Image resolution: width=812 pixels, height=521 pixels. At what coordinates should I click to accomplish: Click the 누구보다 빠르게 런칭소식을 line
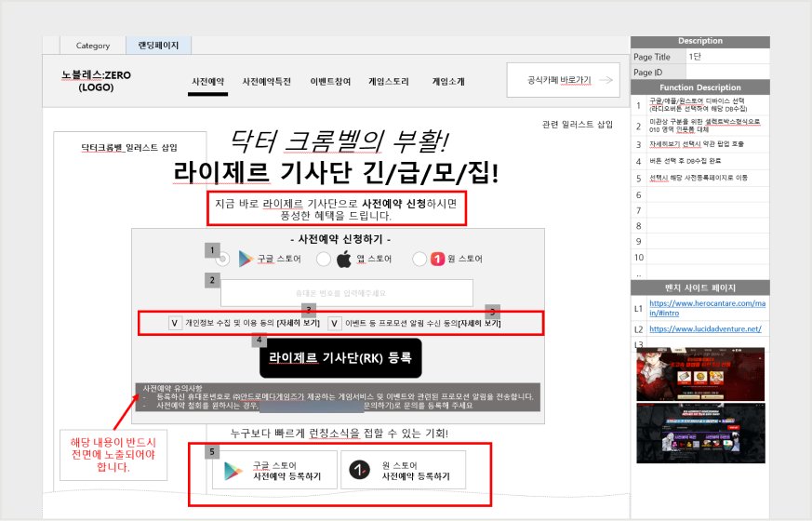(x=339, y=434)
